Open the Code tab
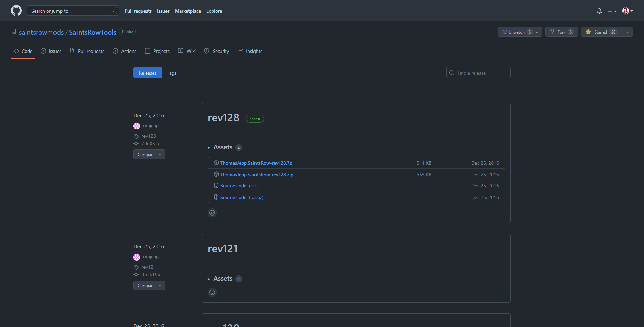This screenshot has width=644, height=327. (x=23, y=51)
